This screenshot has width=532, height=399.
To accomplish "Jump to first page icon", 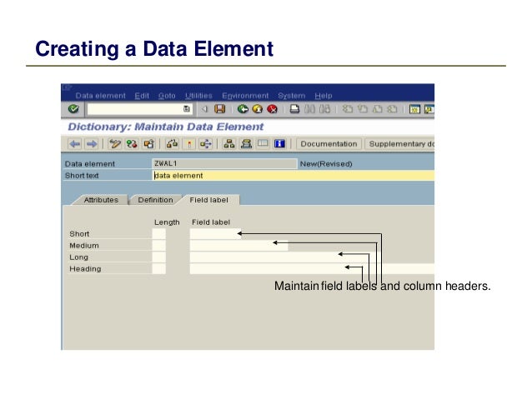I will (347, 109).
